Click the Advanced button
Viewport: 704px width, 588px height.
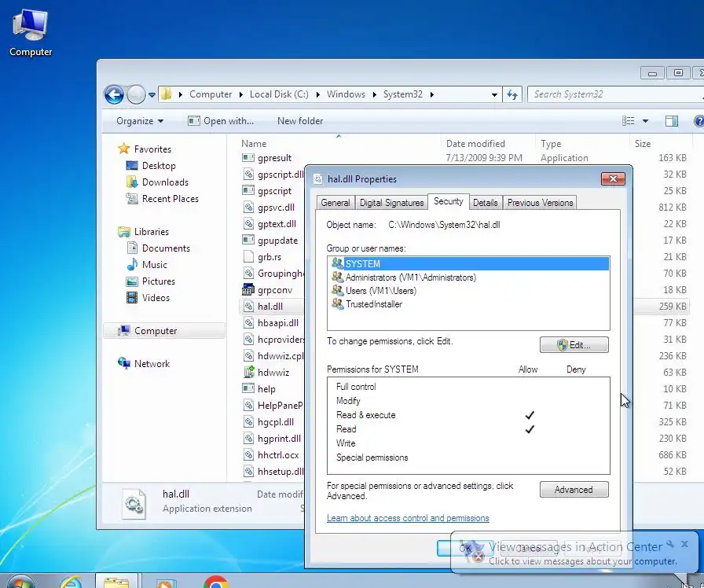pos(574,490)
